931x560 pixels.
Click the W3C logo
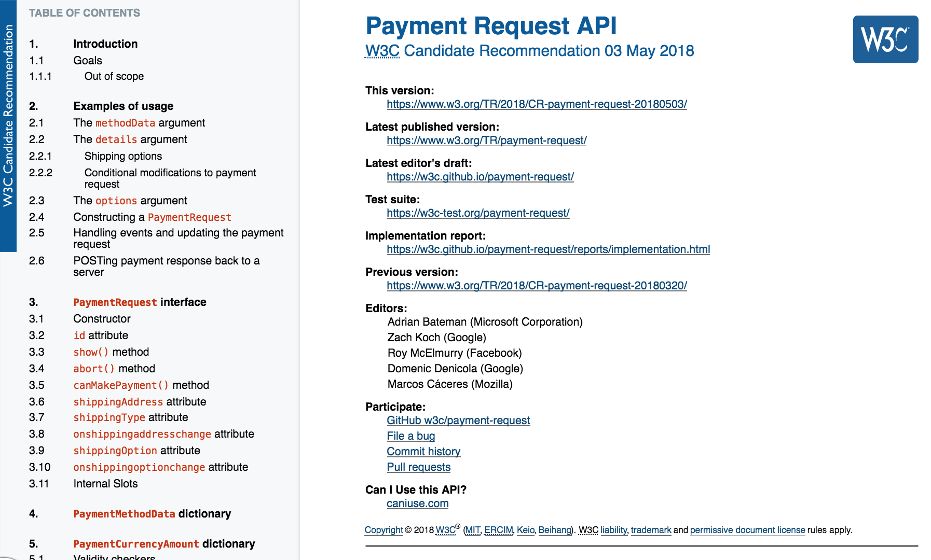coord(885,39)
